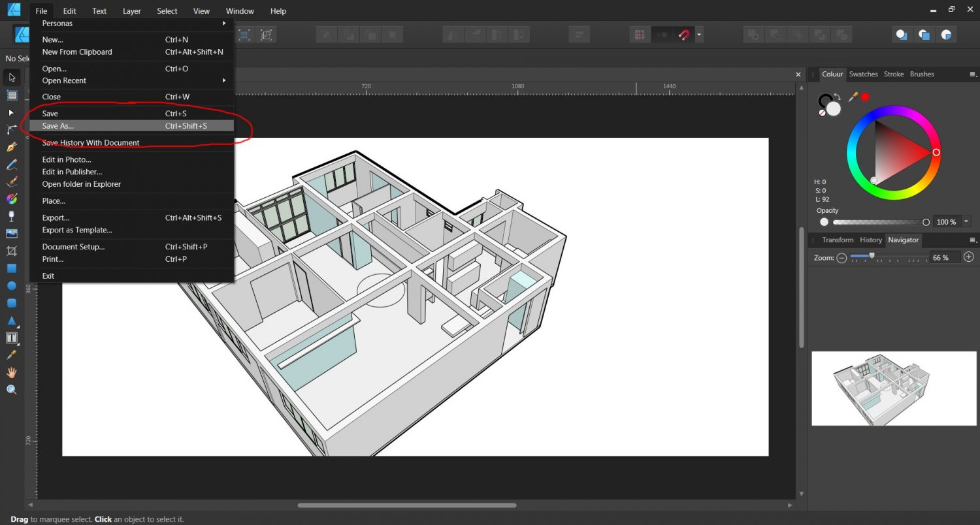Swap stroke and fill colours arrow

coord(837,97)
